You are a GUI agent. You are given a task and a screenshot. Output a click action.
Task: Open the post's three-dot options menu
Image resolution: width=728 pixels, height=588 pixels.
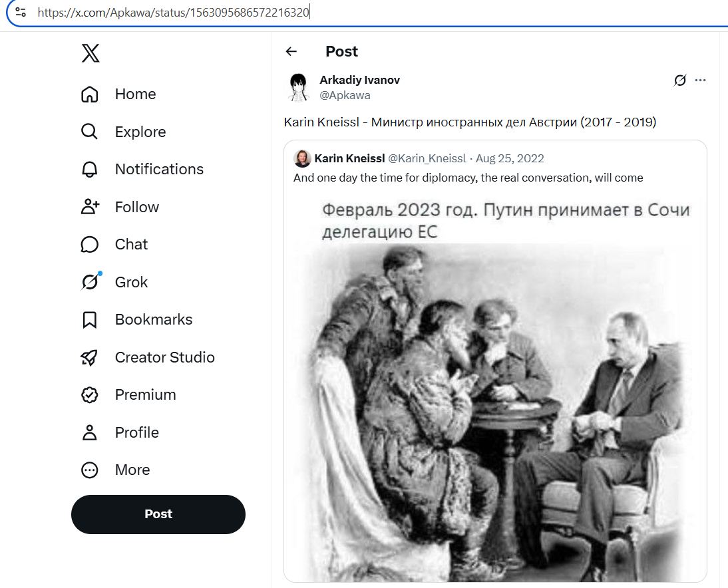(x=700, y=80)
